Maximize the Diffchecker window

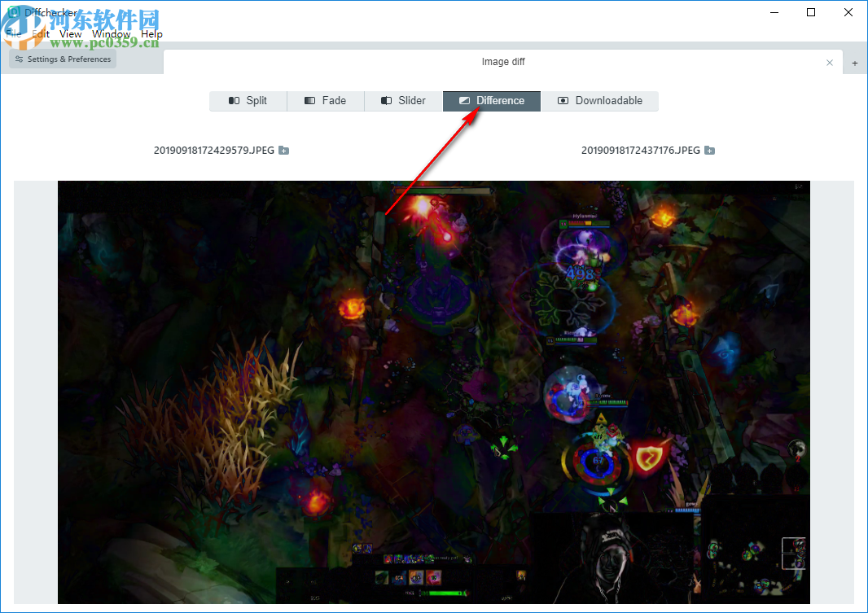click(811, 13)
